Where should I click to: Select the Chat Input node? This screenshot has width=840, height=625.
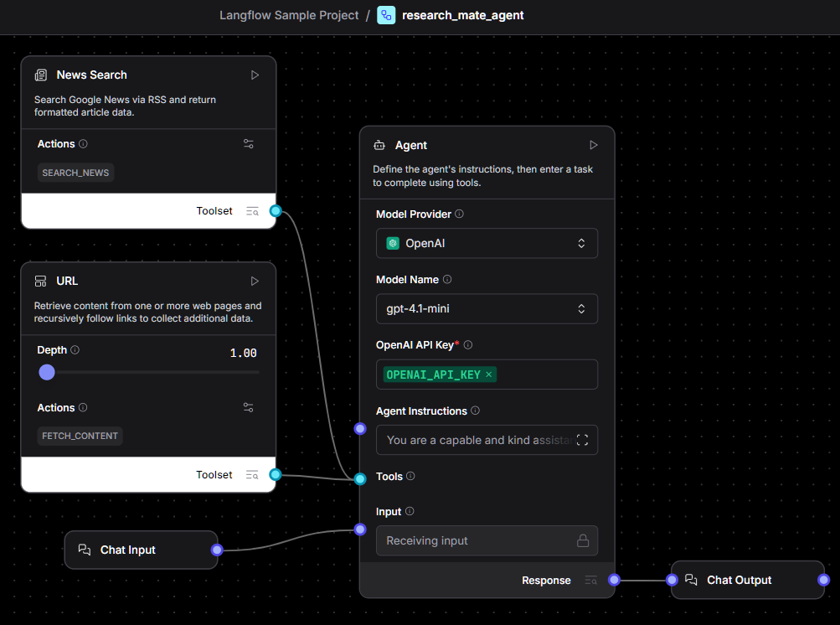pos(129,550)
